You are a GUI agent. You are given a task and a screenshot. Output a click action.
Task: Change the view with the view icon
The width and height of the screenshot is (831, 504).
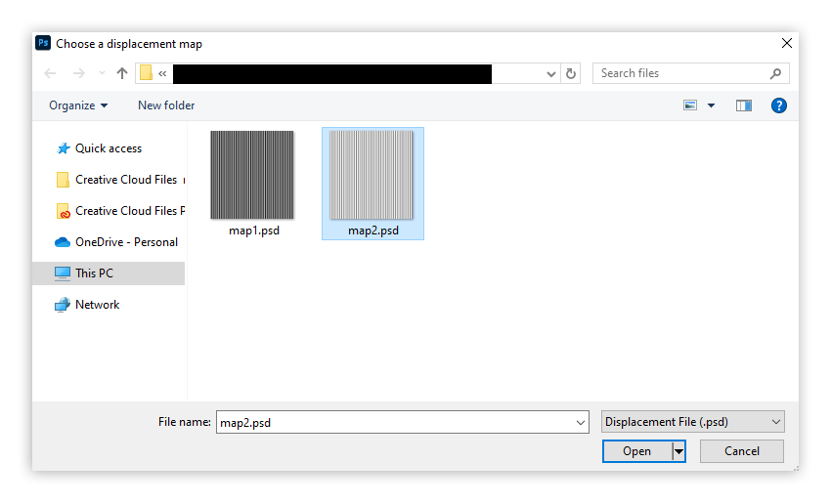pos(690,105)
